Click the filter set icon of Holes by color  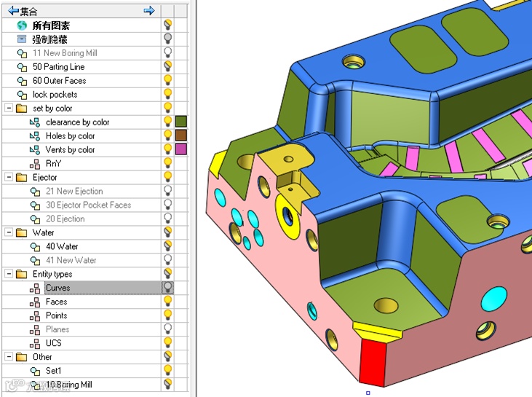pyautogui.click(x=35, y=136)
